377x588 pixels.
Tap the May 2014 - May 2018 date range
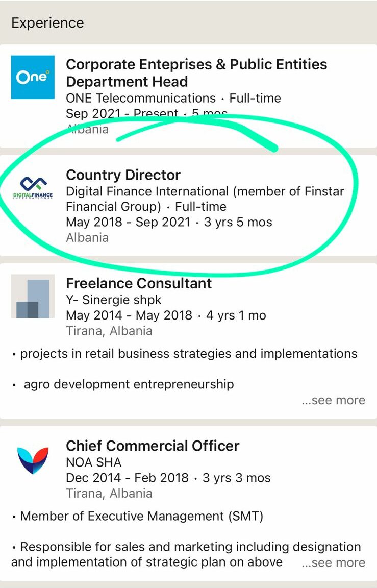point(129,315)
